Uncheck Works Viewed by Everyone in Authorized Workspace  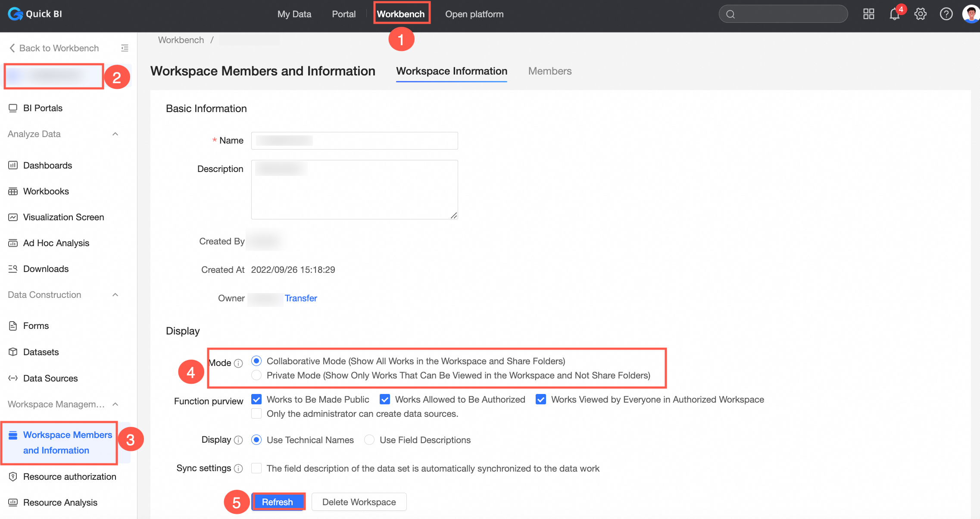click(x=541, y=399)
